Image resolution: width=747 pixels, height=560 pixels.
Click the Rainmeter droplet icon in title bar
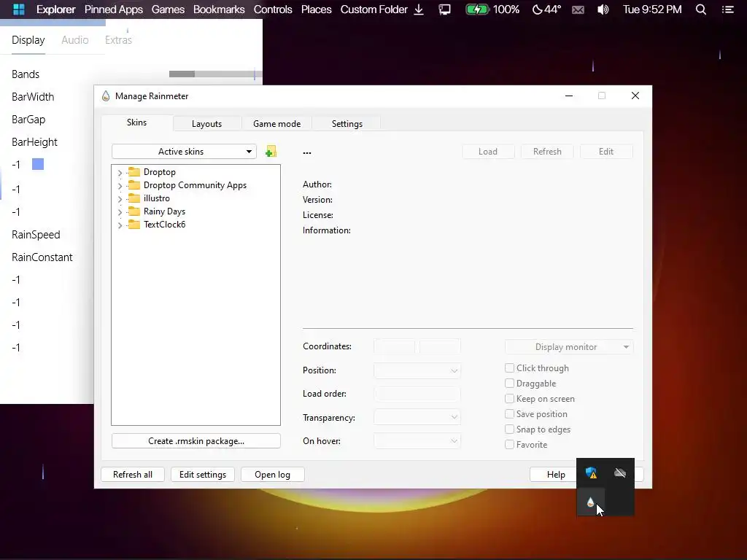(x=106, y=96)
